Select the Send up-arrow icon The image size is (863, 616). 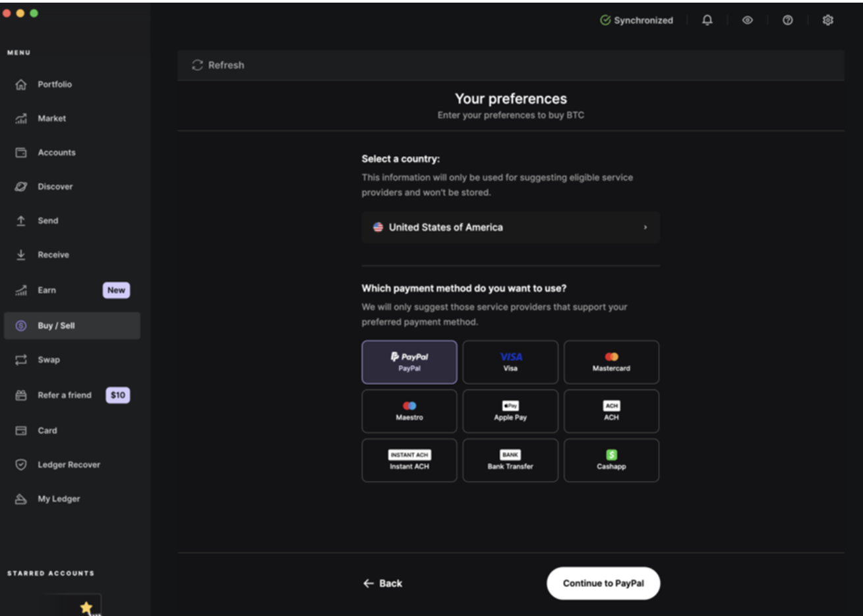tap(21, 221)
